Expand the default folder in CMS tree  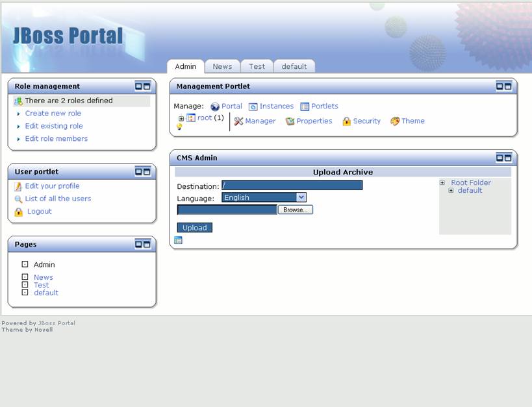click(451, 191)
